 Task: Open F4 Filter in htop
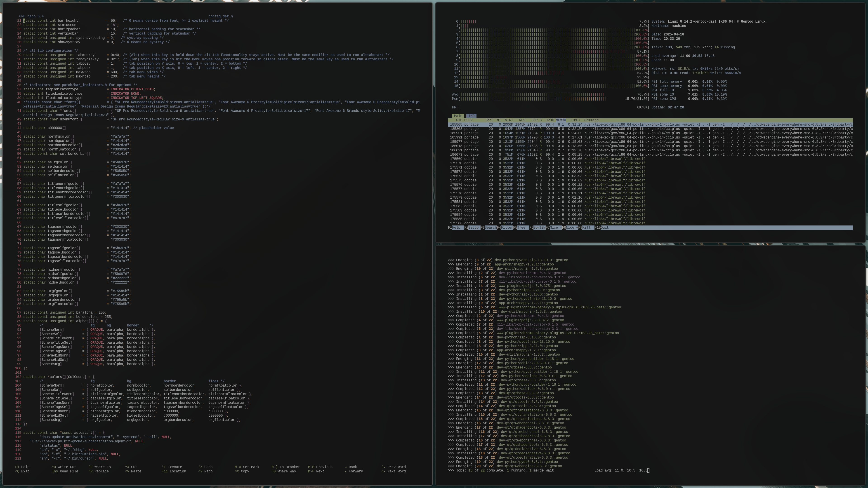[x=505, y=228]
